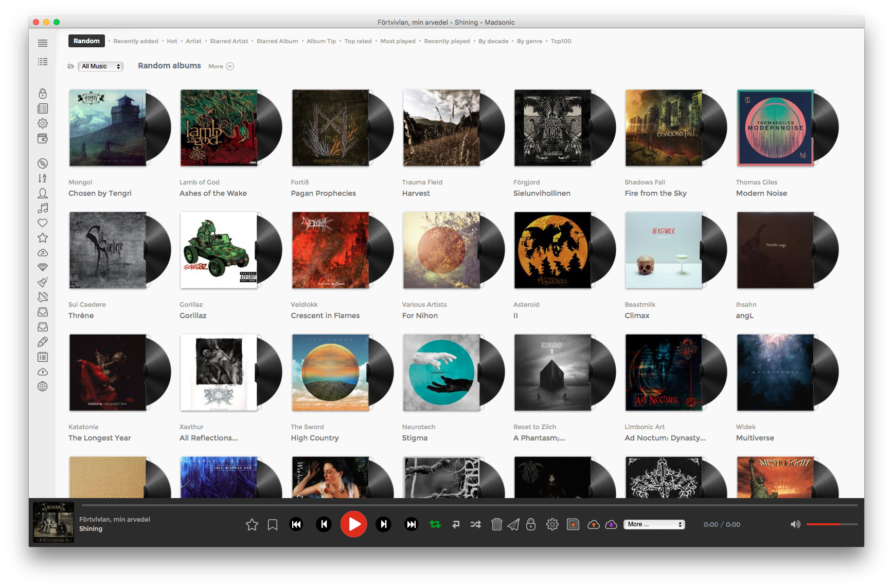
Task: Open the By decade tab
Action: 493,41
